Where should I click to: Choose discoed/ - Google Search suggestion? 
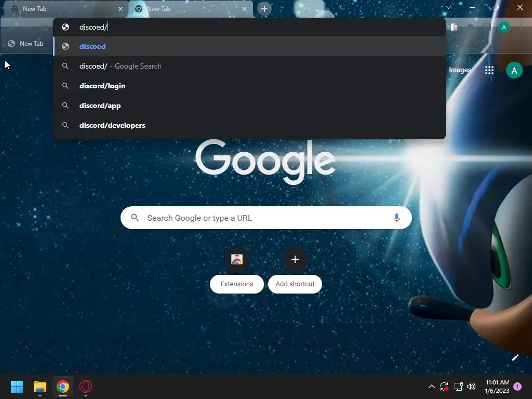(249, 66)
